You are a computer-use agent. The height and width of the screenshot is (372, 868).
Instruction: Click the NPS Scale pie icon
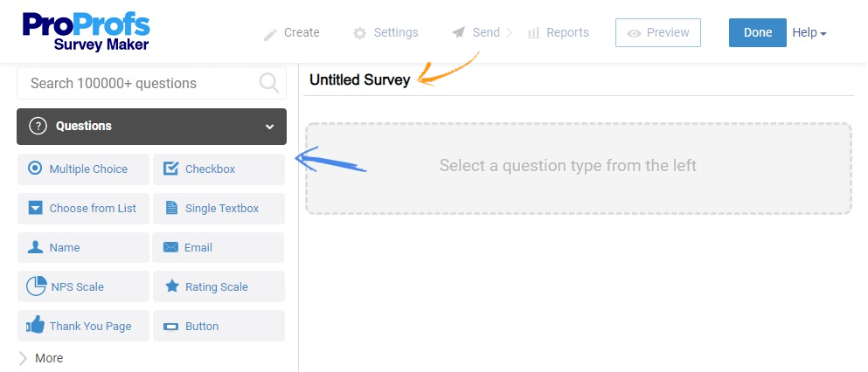[36, 286]
